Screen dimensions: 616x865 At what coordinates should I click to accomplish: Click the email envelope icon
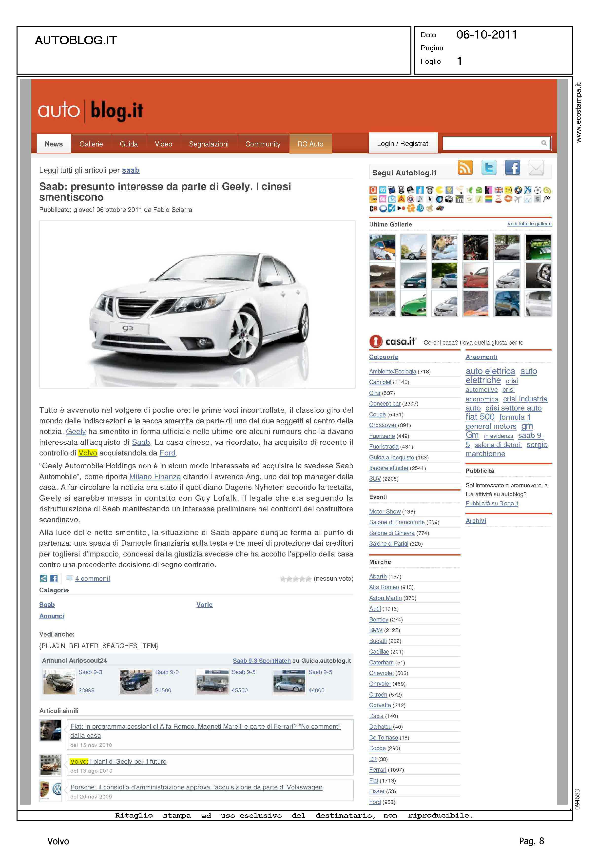click(x=536, y=167)
